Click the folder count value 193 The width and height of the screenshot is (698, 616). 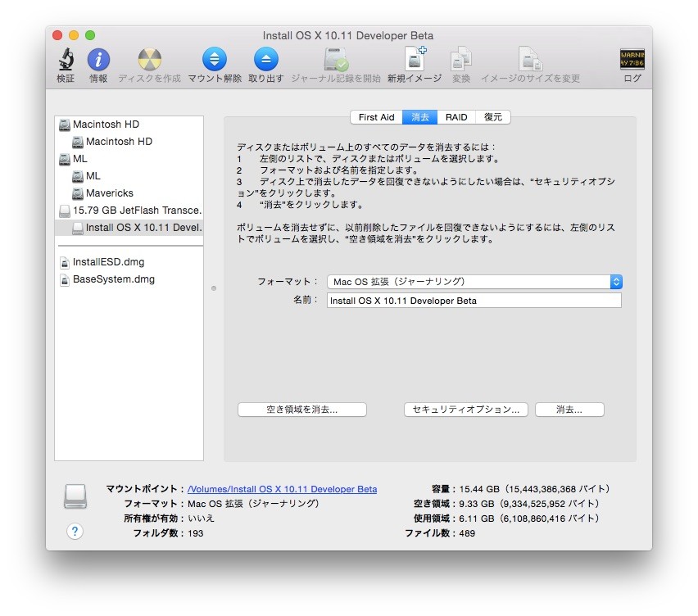click(196, 533)
